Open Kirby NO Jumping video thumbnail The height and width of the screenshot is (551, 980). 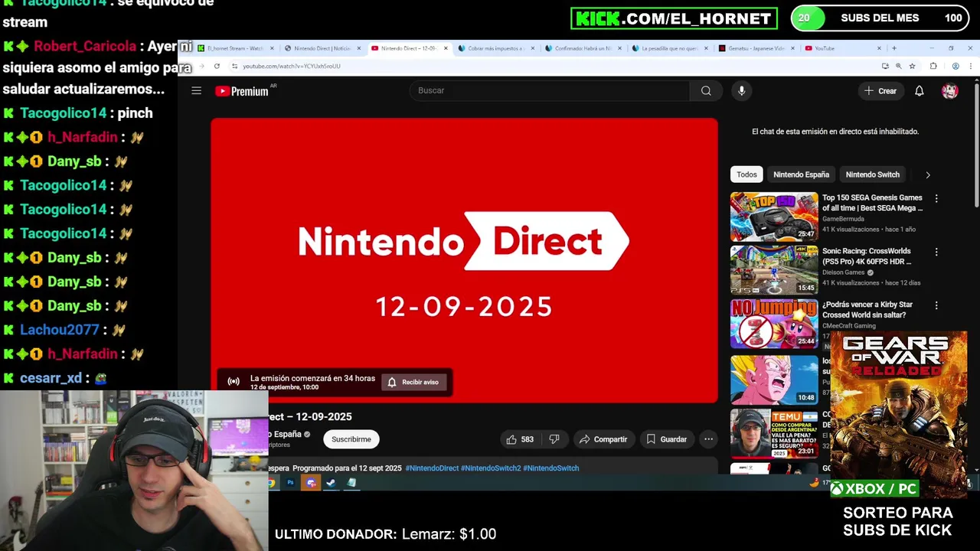(x=774, y=324)
